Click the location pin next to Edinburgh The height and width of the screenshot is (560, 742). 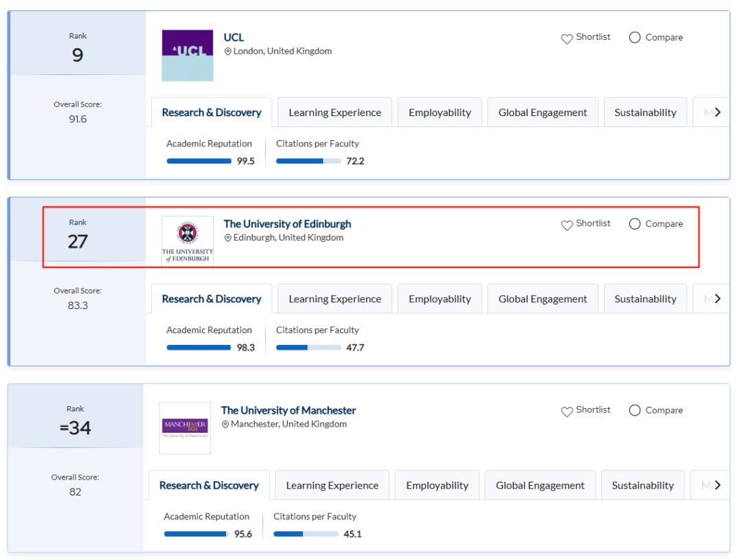pyautogui.click(x=227, y=238)
